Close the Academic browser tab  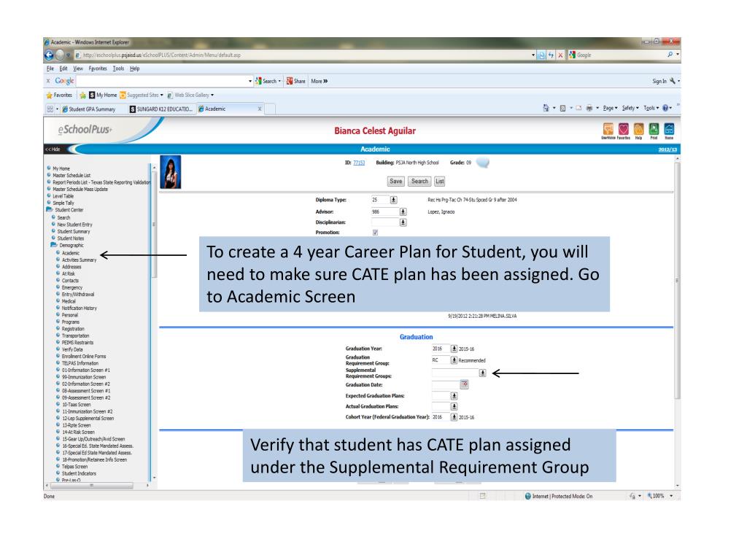click(260, 109)
